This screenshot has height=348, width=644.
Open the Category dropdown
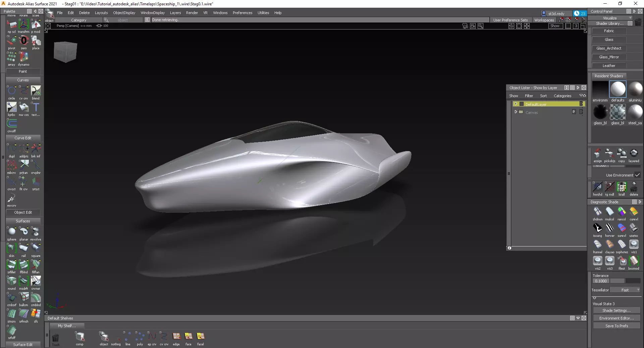coord(79,20)
